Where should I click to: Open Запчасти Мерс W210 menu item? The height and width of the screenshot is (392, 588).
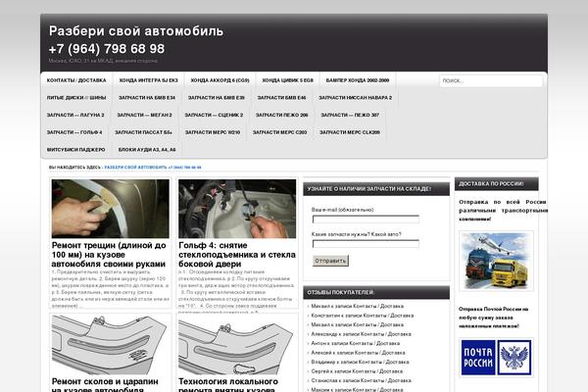point(213,132)
